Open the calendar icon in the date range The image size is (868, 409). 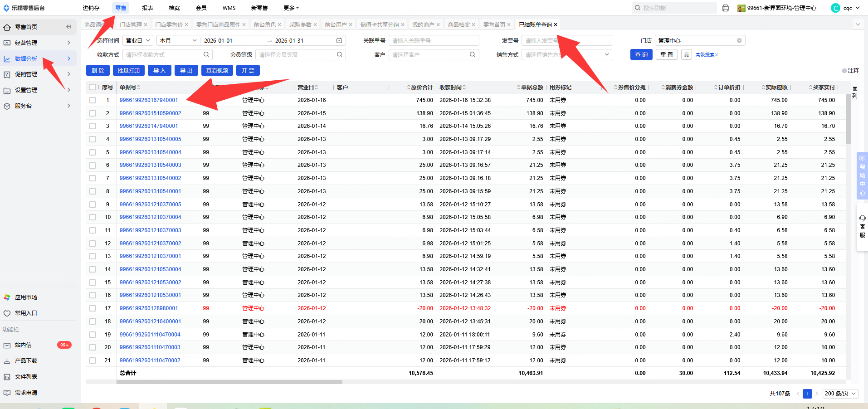339,41
